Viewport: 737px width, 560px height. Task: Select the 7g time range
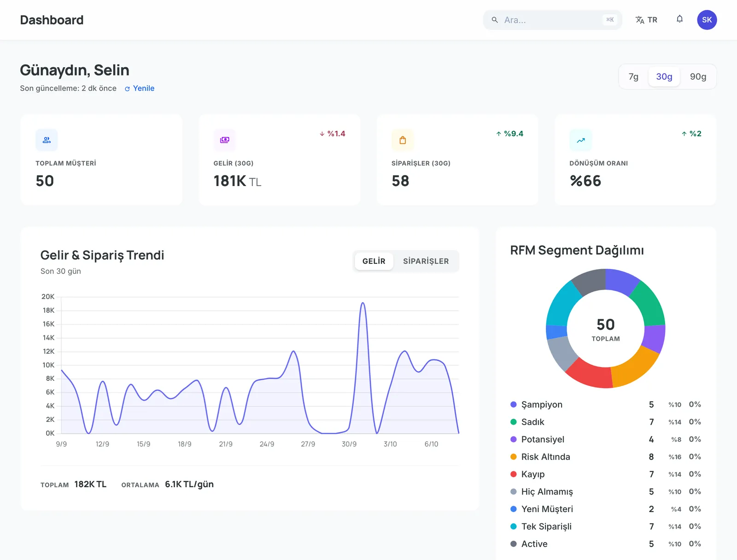coord(634,76)
